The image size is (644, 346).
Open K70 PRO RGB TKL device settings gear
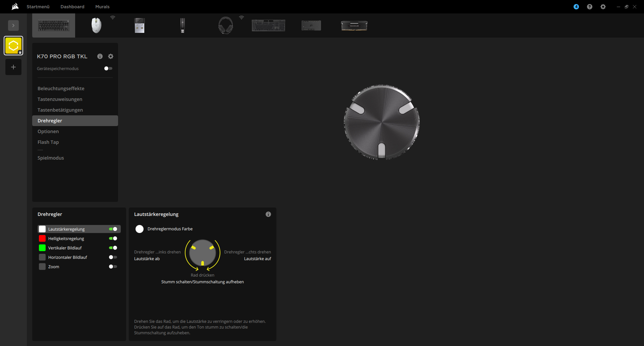(111, 56)
